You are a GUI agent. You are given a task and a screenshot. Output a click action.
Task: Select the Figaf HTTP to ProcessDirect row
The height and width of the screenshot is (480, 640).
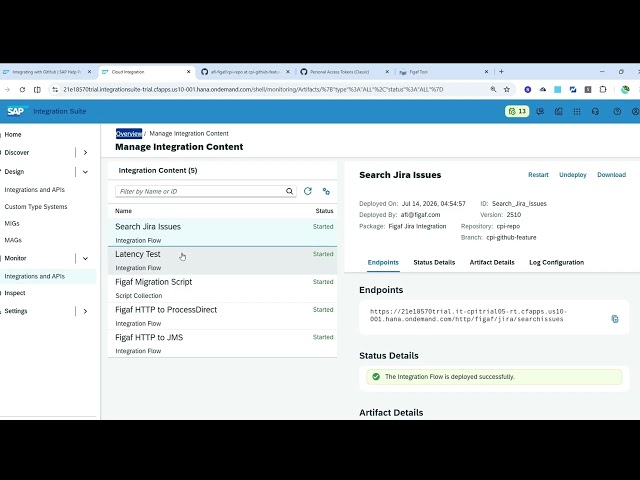[222, 316]
